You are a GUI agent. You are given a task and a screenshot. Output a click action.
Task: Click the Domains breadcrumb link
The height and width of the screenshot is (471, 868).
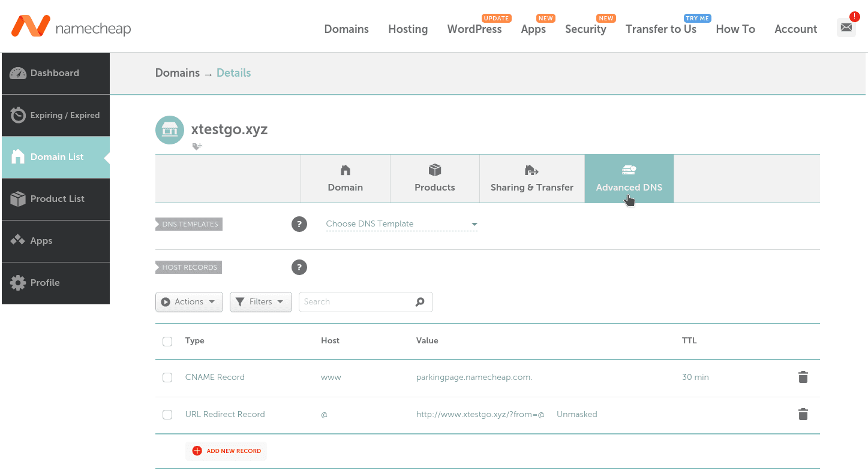click(178, 73)
